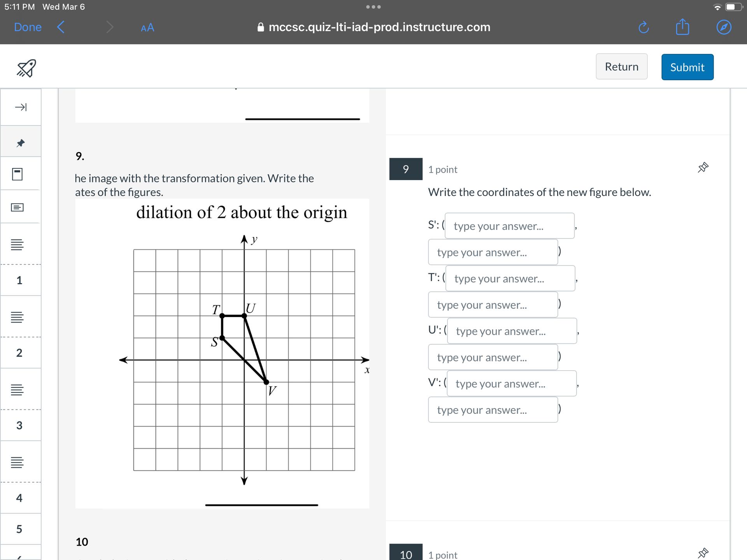Select the stimulus panel icon in sidebar
This screenshot has width=747, height=560.
[x=17, y=174]
